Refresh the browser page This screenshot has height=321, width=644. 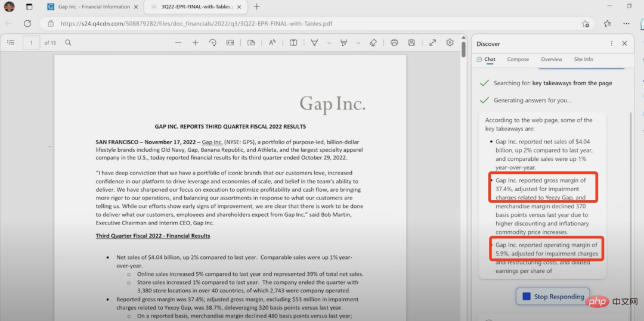pyautogui.click(x=27, y=23)
